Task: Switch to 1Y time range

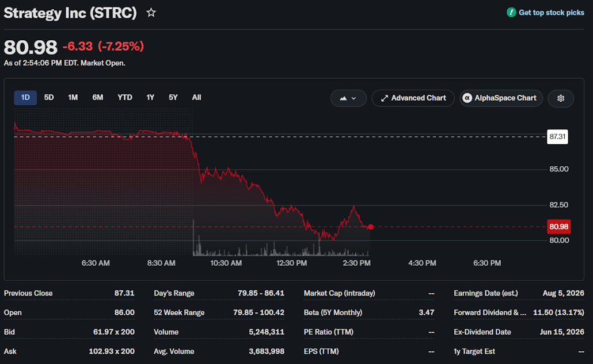Action: click(x=150, y=97)
